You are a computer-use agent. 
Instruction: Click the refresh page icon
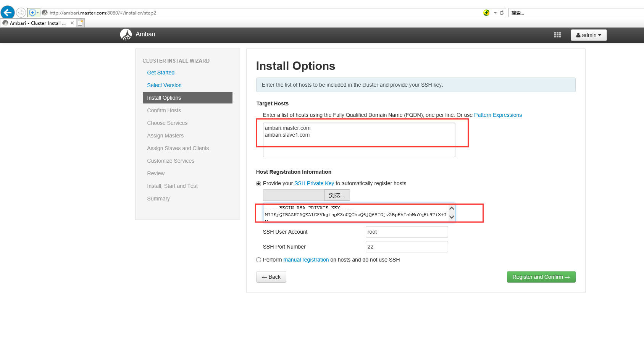click(502, 13)
